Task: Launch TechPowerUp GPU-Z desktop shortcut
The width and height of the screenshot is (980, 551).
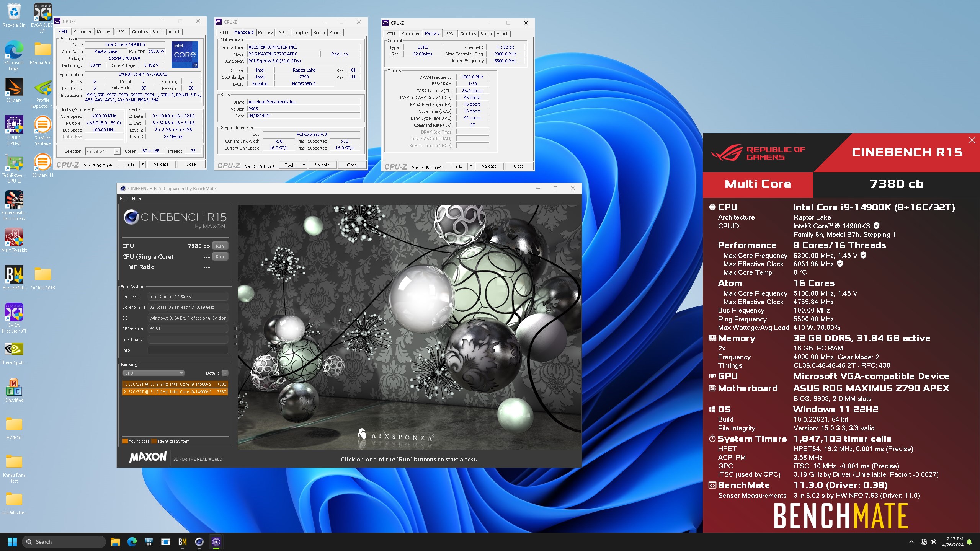Action: tap(14, 168)
